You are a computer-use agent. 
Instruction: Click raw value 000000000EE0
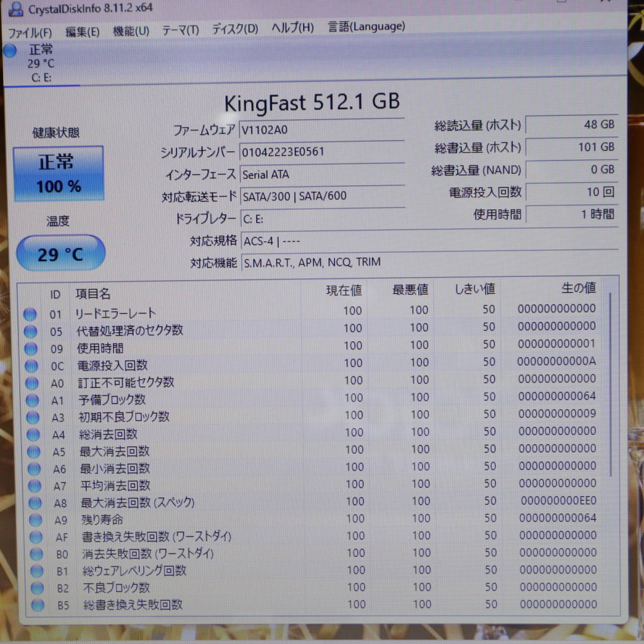[559, 501]
